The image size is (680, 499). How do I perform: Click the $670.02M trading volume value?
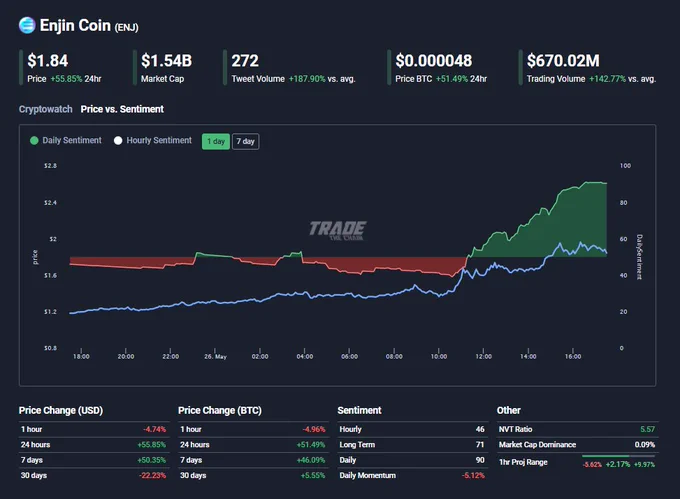(x=563, y=61)
